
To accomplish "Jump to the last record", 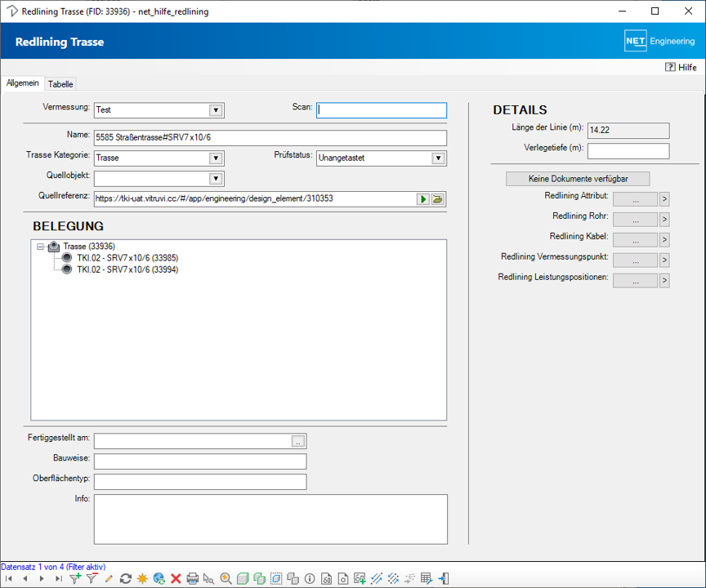I will [58, 578].
